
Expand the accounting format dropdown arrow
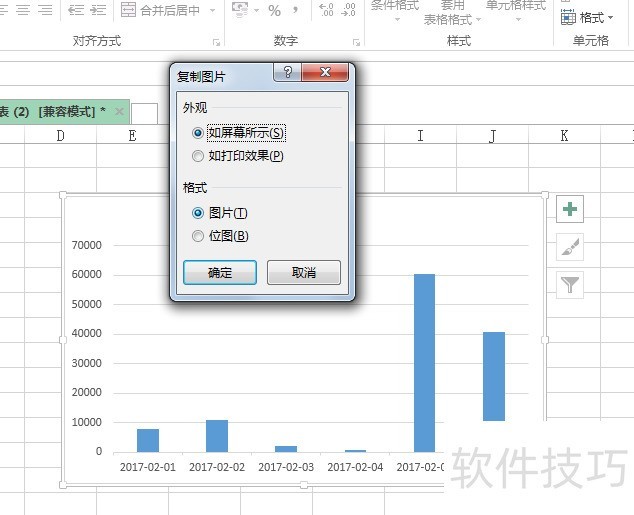pyautogui.click(x=257, y=10)
